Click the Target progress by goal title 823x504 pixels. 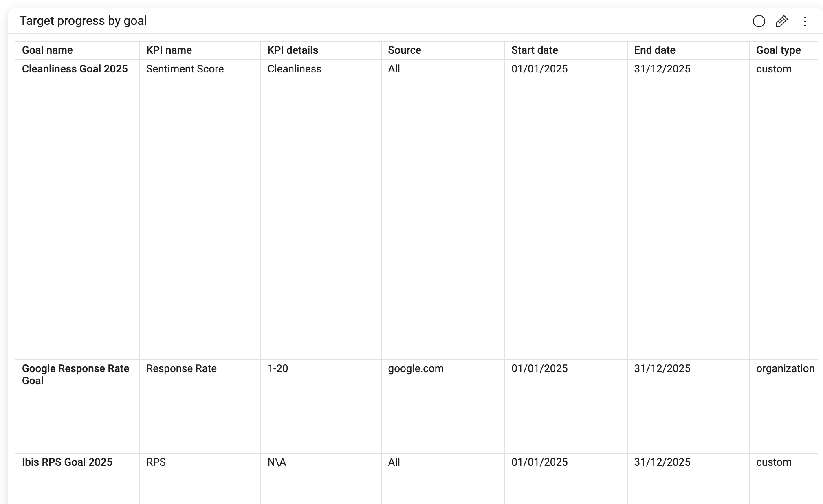coord(83,21)
